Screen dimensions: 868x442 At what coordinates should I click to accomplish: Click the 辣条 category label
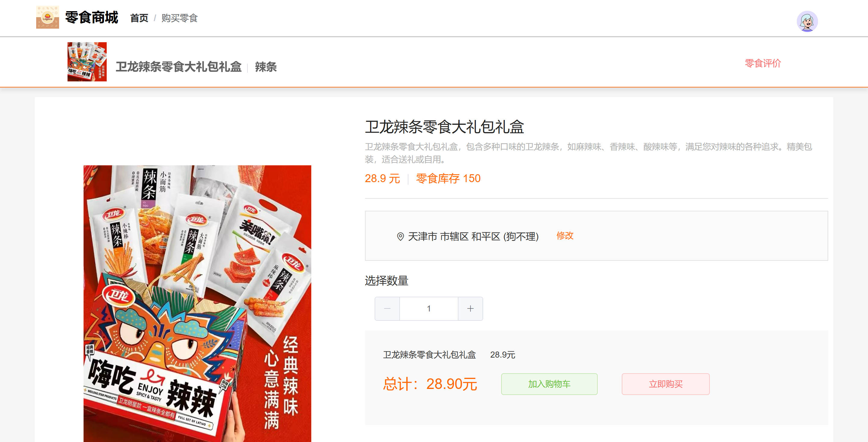[x=266, y=67]
